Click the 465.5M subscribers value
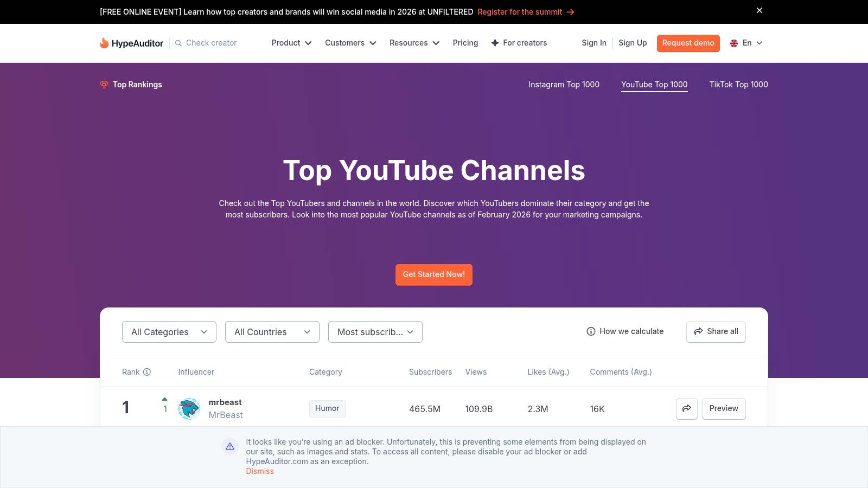This screenshot has height=488, width=868. [x=425, y=409]
